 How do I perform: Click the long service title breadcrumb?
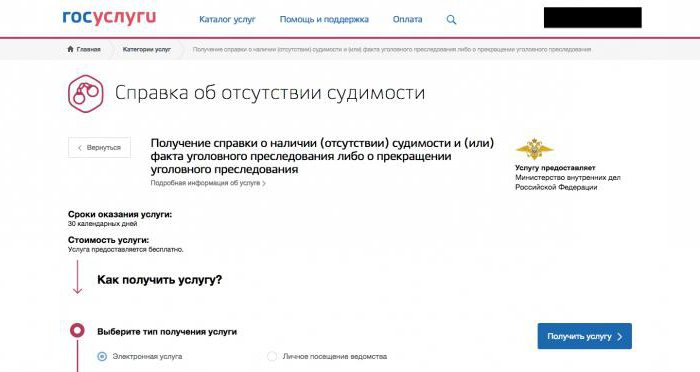[392, 49]
